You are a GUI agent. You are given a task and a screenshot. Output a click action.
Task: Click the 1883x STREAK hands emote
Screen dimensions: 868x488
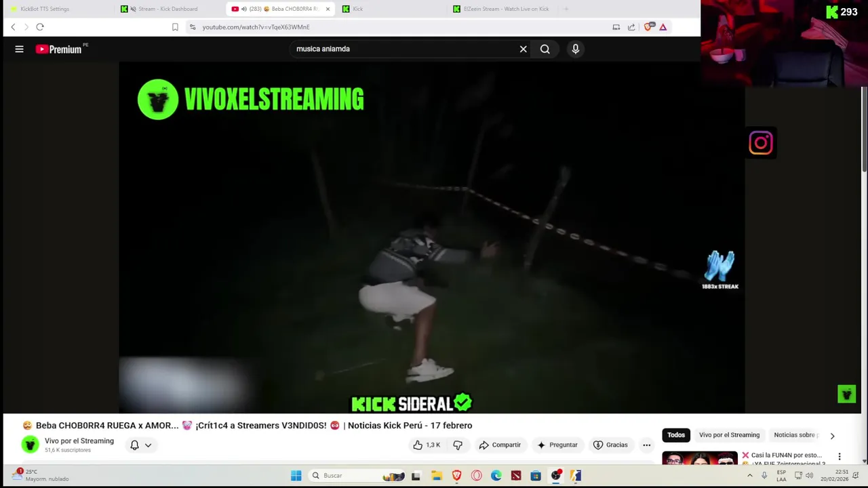click(x=719, y=269)
